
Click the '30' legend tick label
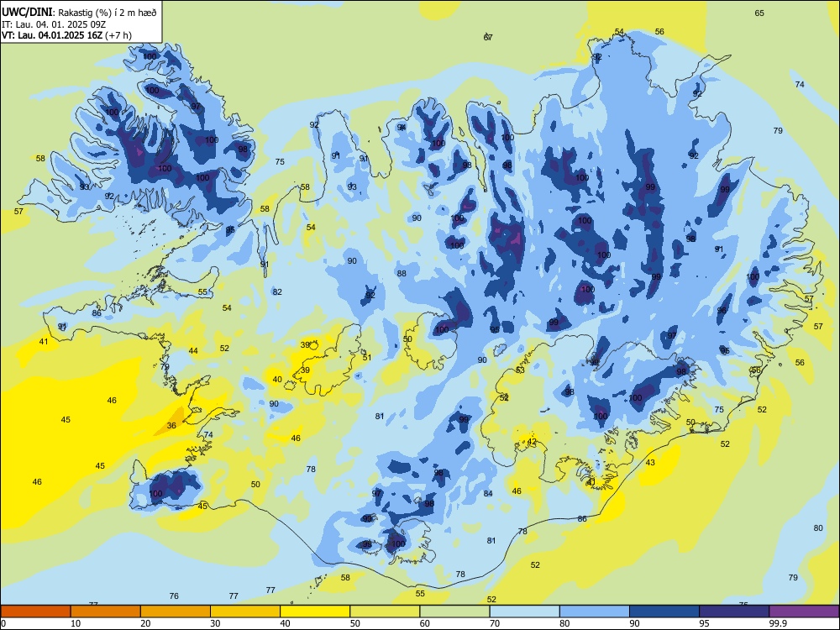(x=215, y=623)
